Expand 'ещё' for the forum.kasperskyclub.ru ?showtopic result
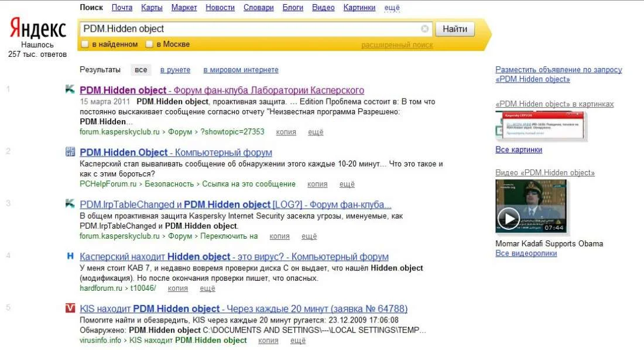The image size is (644, 350). [x=316, y=132]
